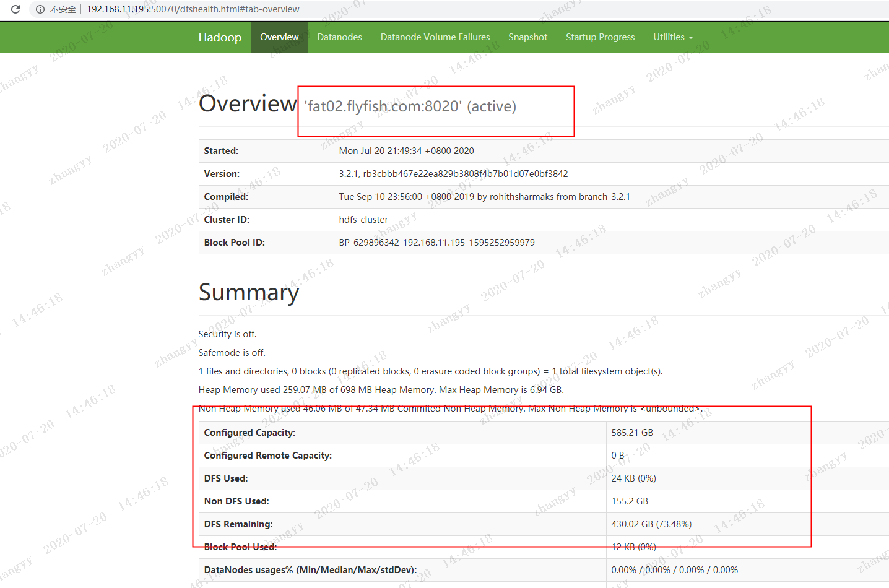Select the 0.00% / 0.00% / 0.00% / 0.00% value
The width and height of the screenshot is (889, 588).
pyautogui.click(x=674, y=570)
